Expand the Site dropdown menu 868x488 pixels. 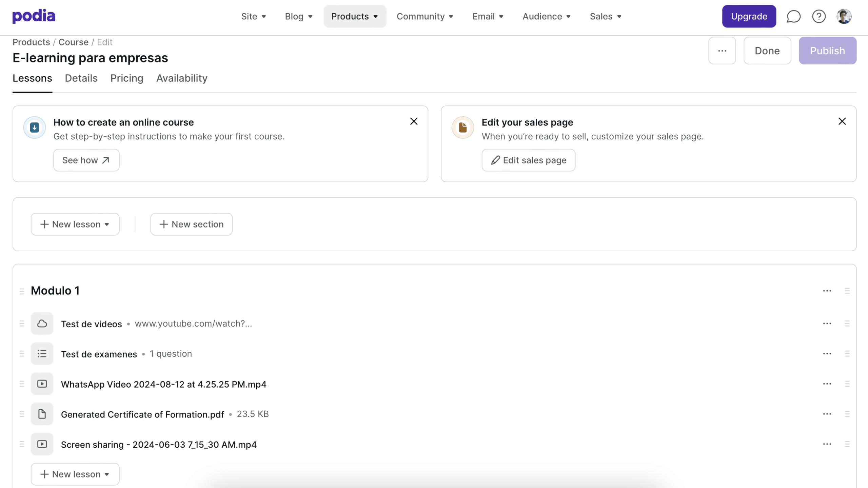pyautogui.click(x=254, y=16)
